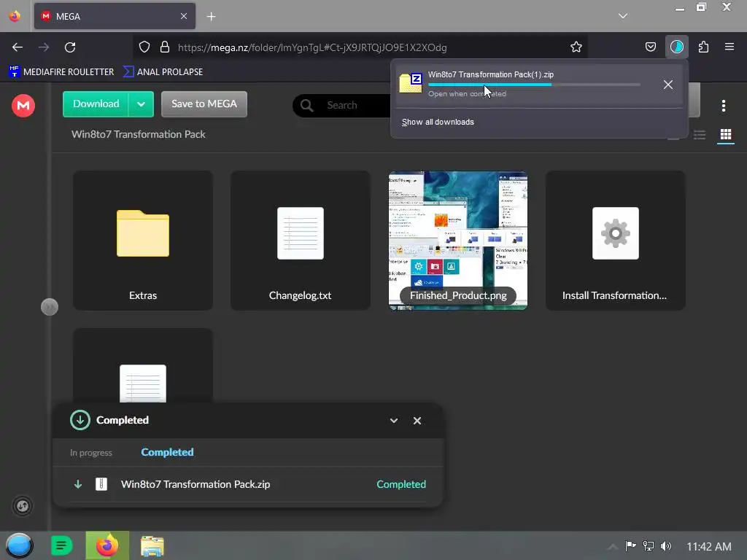
Task: Switch to In progress transfers tab
Action: click(91, 452)
